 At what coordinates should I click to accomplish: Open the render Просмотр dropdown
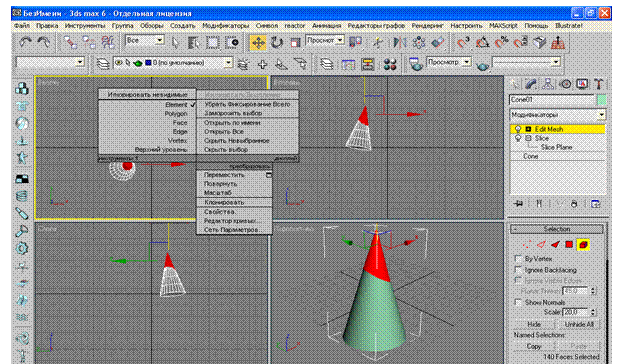coord(449,62)
